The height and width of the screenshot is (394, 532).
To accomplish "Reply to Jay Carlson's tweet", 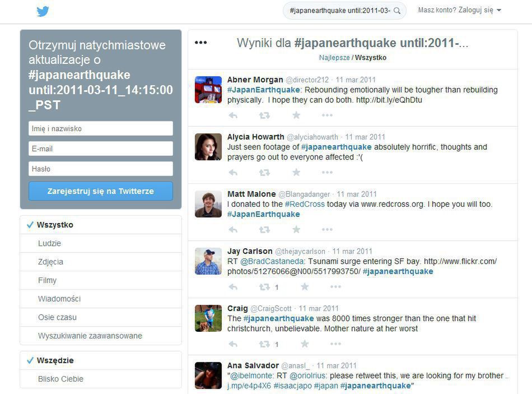I will pyautogui.click(x=233, y=287).
